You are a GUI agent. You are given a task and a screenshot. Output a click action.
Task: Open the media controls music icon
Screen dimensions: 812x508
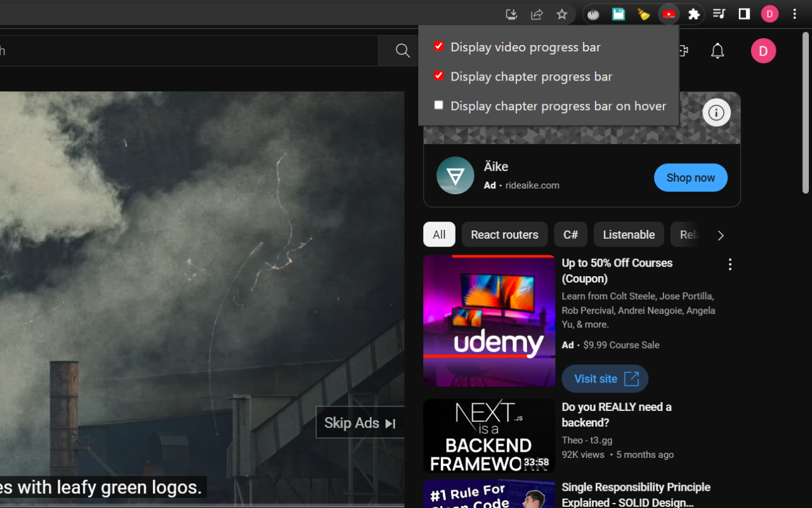click(719, 14)
